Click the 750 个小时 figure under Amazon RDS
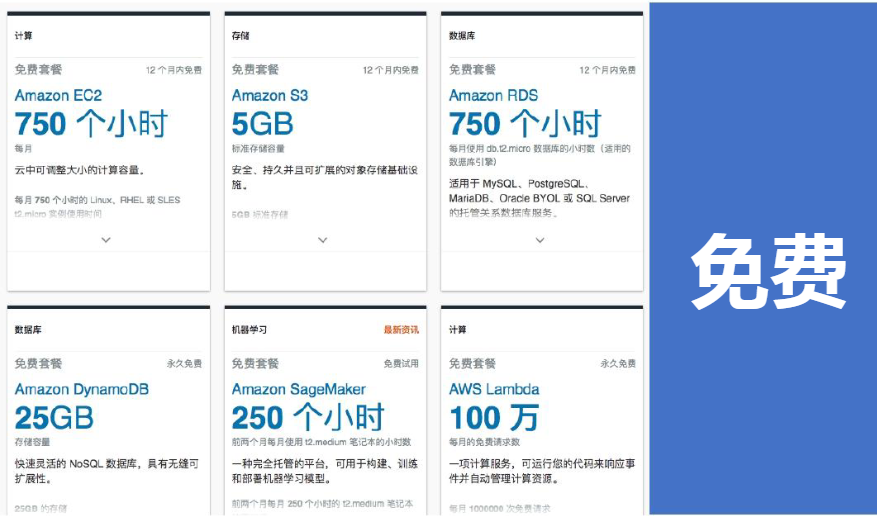 (x=525, y=124)
